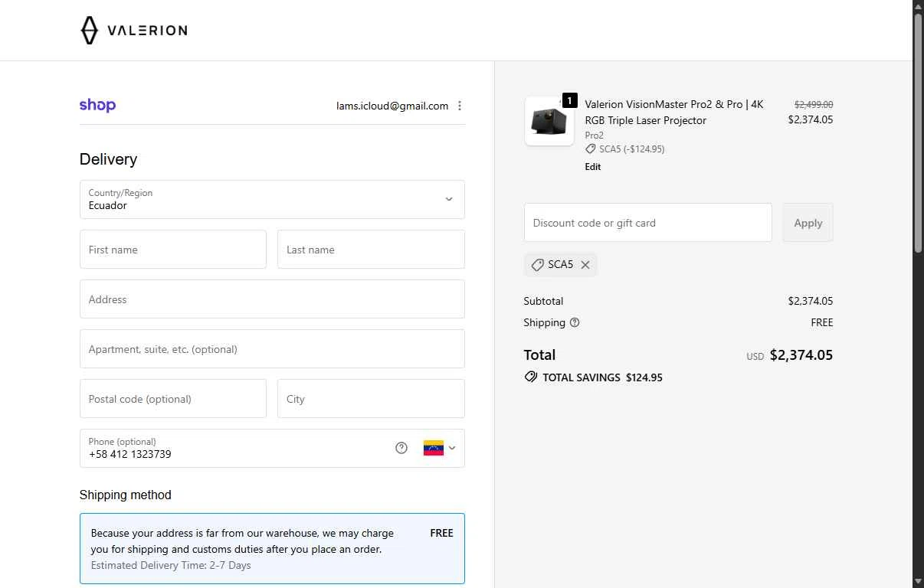Select the City input field
Image resolution: width=924 pixels, height=588 pixels.
pos(371,399)
